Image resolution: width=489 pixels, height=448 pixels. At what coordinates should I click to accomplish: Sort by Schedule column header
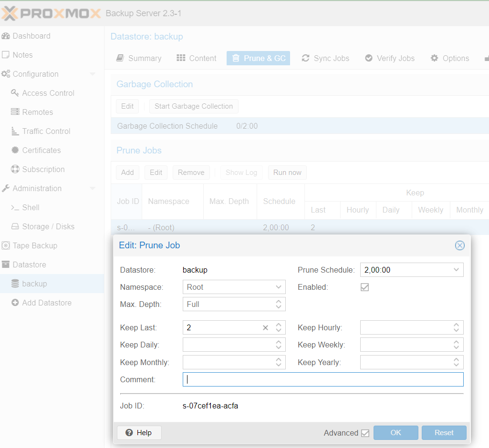coord(281,201)
